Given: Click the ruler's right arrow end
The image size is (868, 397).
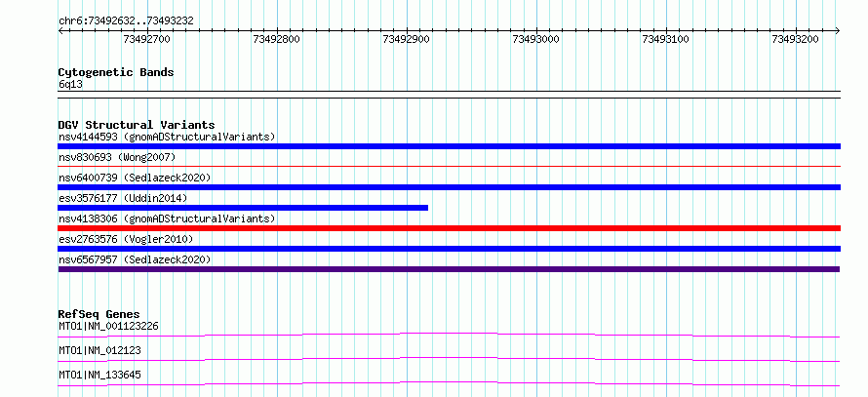Looking at the screenshot, I should [x=838, y=30].
